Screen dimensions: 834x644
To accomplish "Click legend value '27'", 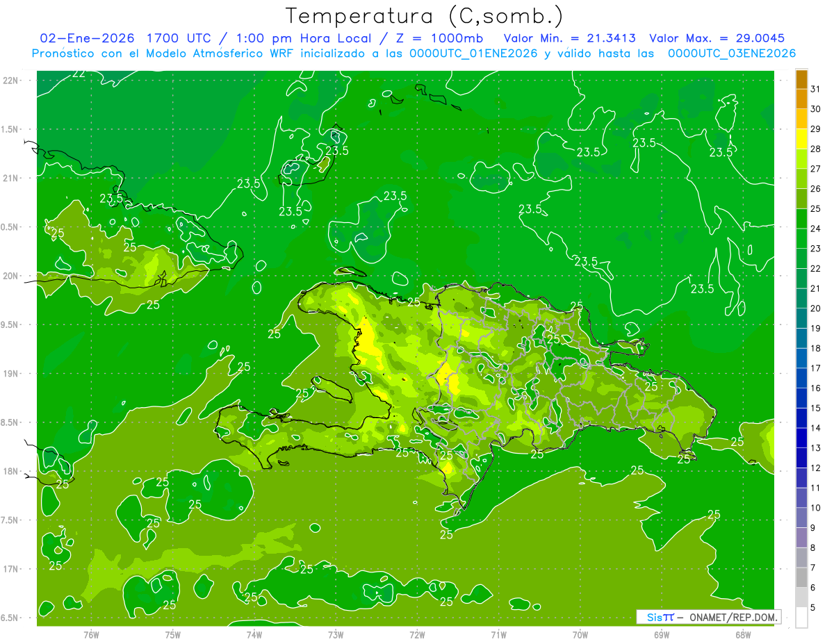I will click(815, 168).
